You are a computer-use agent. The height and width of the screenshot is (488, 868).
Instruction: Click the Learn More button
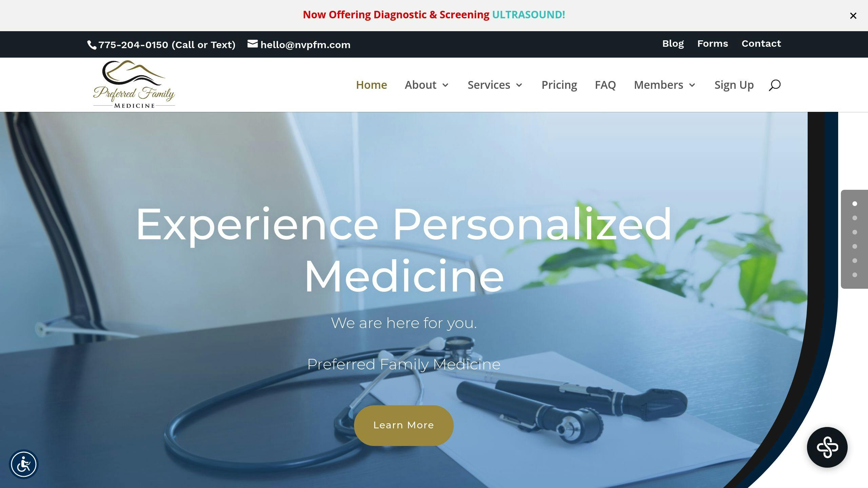(403, 425)
